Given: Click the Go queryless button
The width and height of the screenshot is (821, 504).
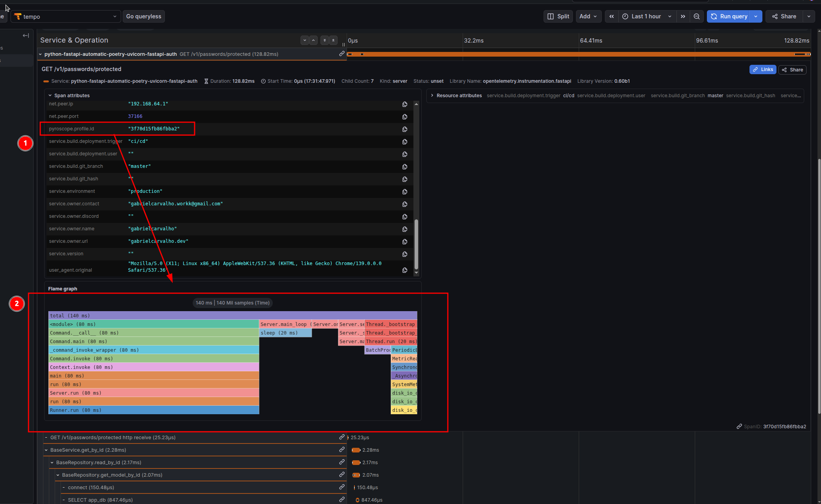Looking at the screenshot, I should click(143, 16).
